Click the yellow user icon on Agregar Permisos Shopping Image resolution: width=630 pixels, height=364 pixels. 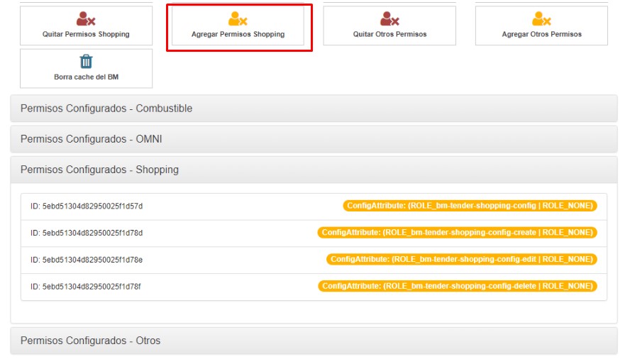[238, 19]
